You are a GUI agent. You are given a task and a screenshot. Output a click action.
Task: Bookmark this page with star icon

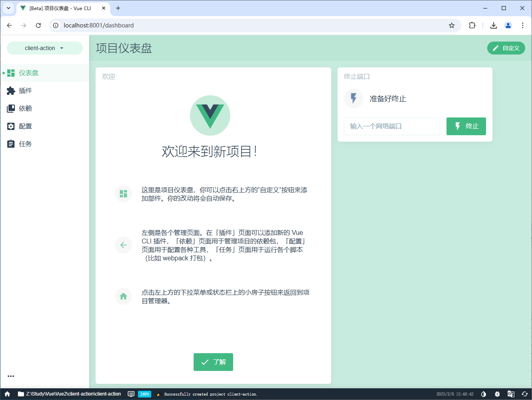coord(452,25)
